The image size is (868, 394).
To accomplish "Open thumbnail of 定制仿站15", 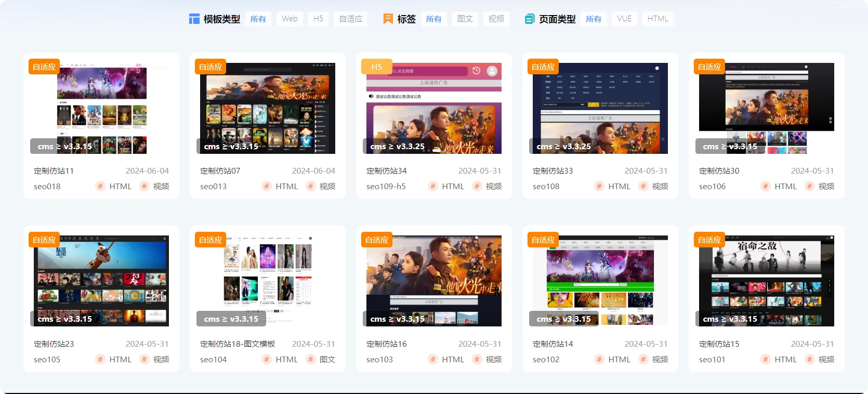I will point(767,281).
